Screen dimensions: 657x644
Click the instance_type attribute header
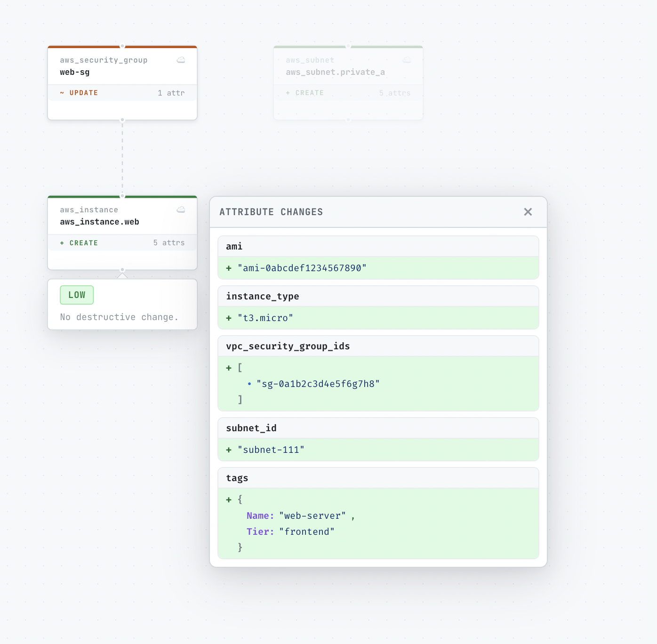pyautogui.click(x=378, y=296)
